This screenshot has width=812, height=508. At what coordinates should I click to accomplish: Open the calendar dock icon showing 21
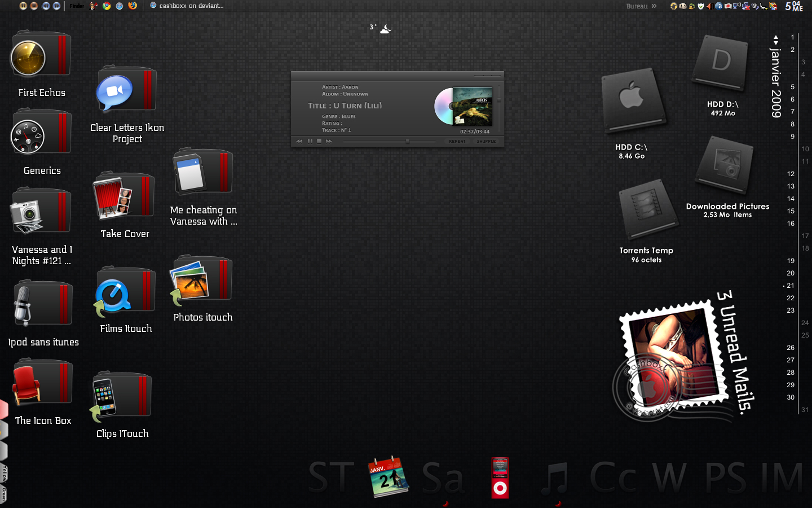point(388,477)
